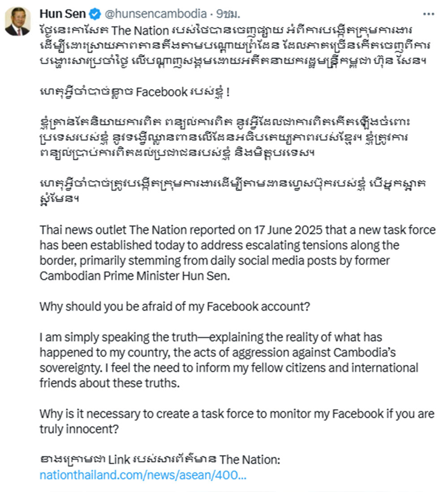The width and height of the screenshot is (448, 492).
Task: Click the paragraph starting 'Thai news outlet The Nation'
Action: [237, 253]
